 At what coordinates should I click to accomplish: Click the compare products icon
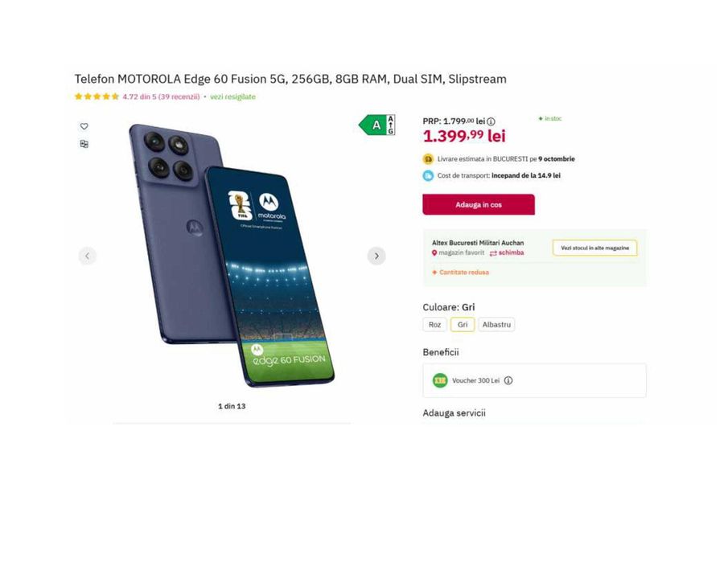[x=84, y=144]
